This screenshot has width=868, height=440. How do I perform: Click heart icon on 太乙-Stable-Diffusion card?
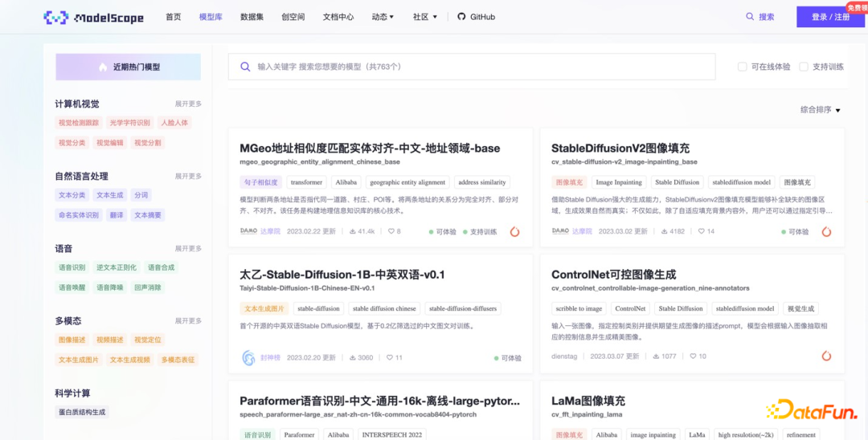coord(390,357)
